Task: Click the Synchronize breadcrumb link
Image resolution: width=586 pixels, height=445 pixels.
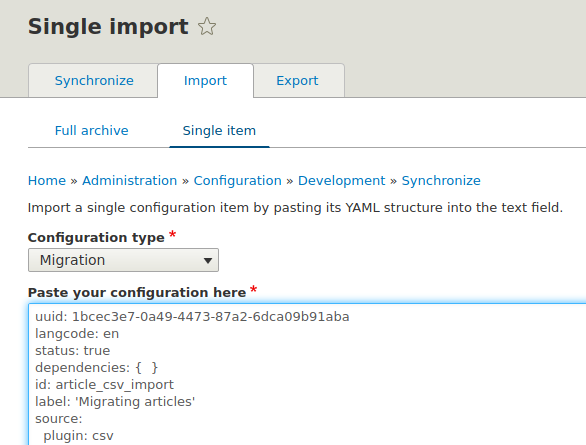Action: click(x=441, y=180)
